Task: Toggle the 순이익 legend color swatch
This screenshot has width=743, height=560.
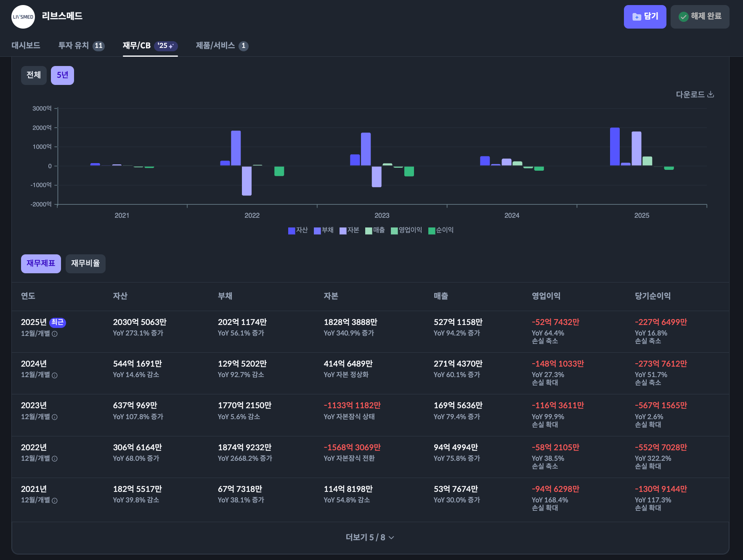Action: click(x=432, y=231)
